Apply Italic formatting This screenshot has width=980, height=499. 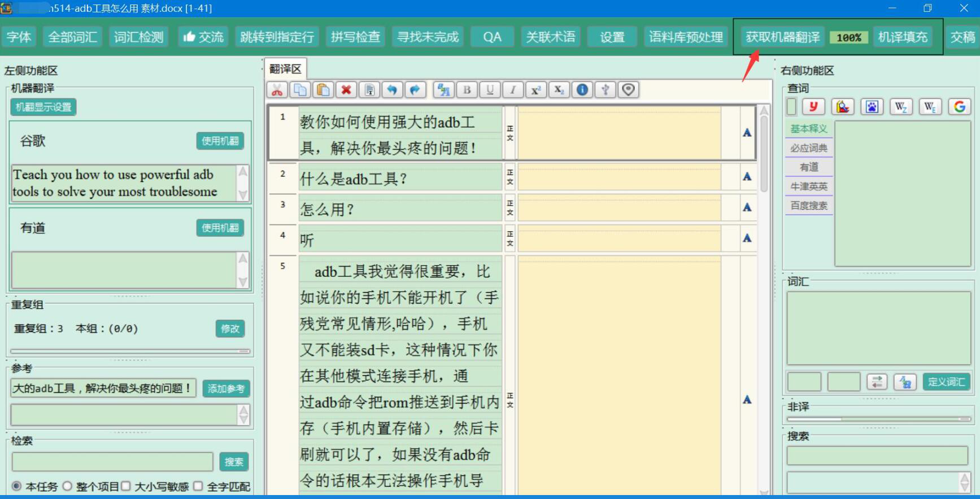coord(513,90)
